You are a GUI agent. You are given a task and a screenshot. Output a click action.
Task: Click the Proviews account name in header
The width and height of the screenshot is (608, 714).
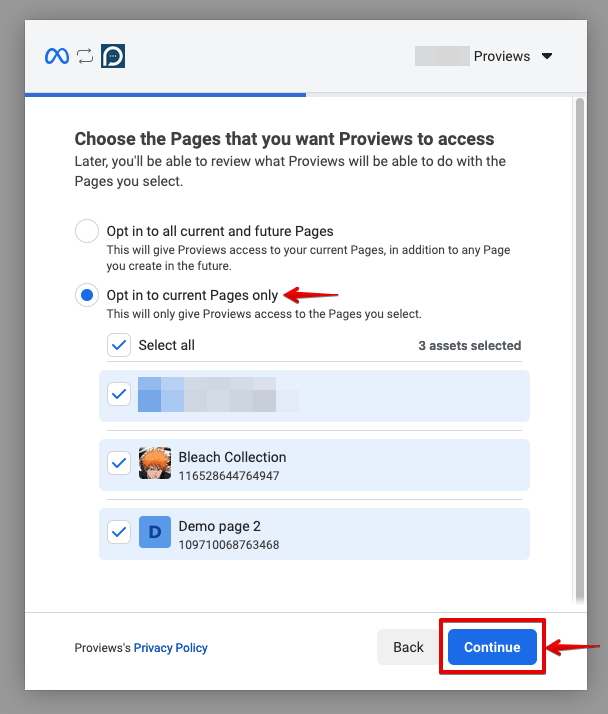[x=501, y=56]
